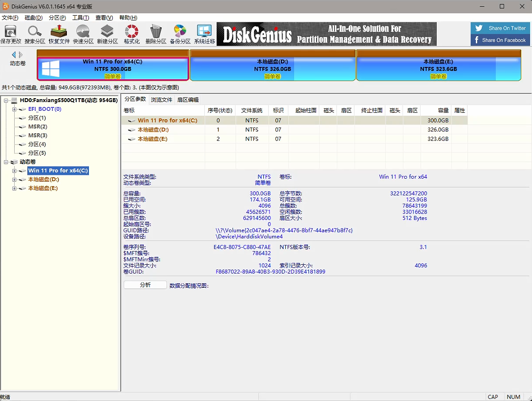This screenshot has width=532, height=401.
Task: Open the 帮助(H) menu
Action: point(128,18)
